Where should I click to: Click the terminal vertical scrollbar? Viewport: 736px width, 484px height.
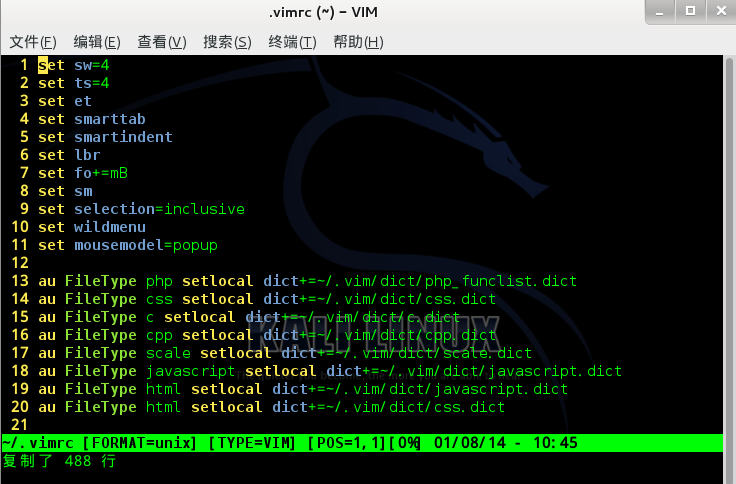click(729, 268)
